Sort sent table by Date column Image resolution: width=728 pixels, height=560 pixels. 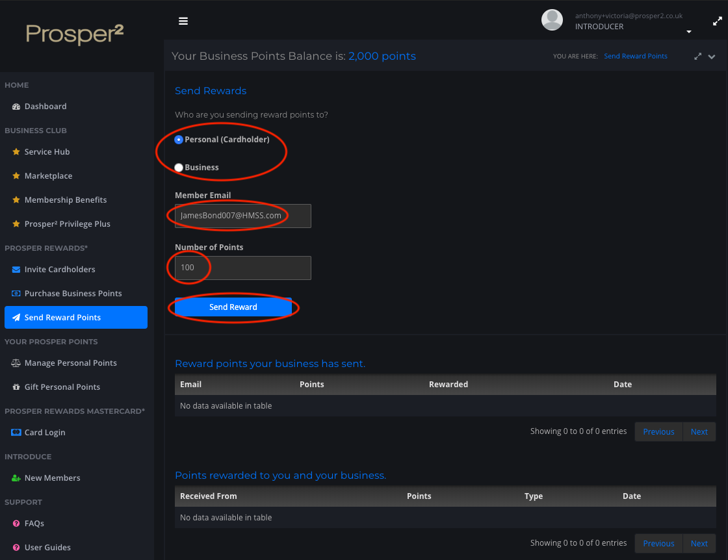623,385
